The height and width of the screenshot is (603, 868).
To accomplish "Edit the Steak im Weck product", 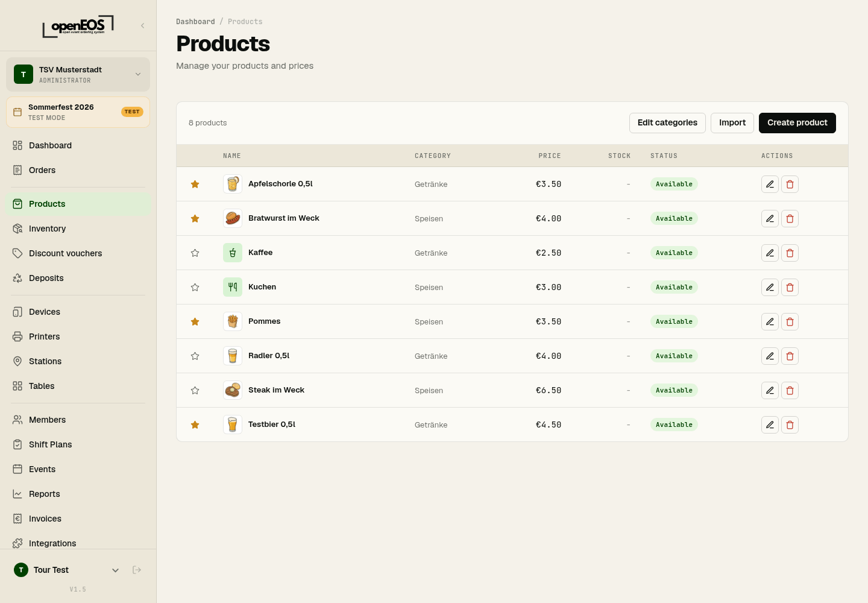I will (770, 390).
